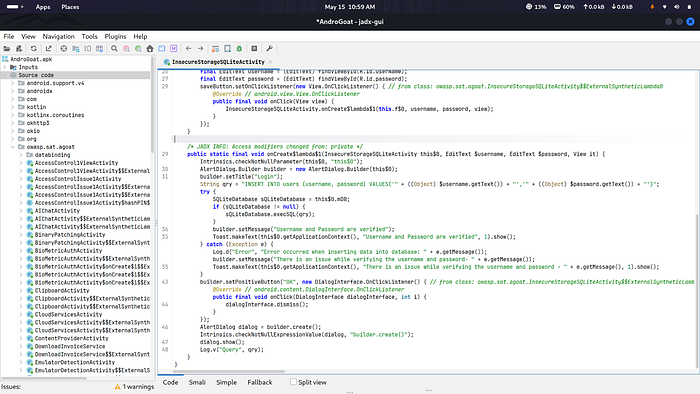700x394 pixels.
Task: Click the toolbar icon right of Flatten packages
Action: tap(88, 49)
